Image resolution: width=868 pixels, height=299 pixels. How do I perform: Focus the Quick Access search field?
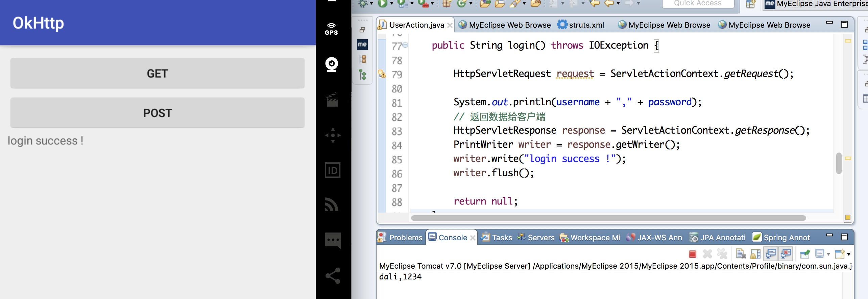click(698, 3)
